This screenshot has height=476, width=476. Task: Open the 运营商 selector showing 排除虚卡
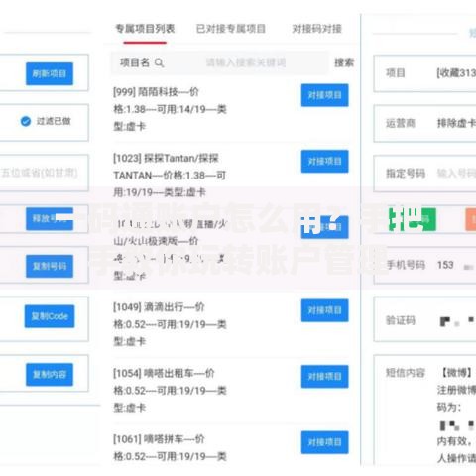[x=424, y=123]
